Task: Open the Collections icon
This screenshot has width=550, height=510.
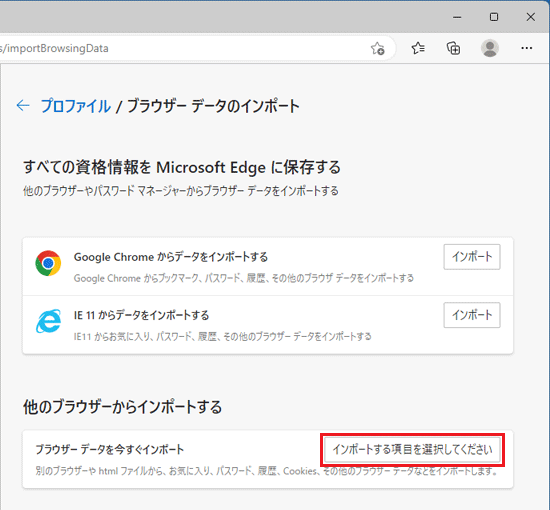Action: [454, 48]
